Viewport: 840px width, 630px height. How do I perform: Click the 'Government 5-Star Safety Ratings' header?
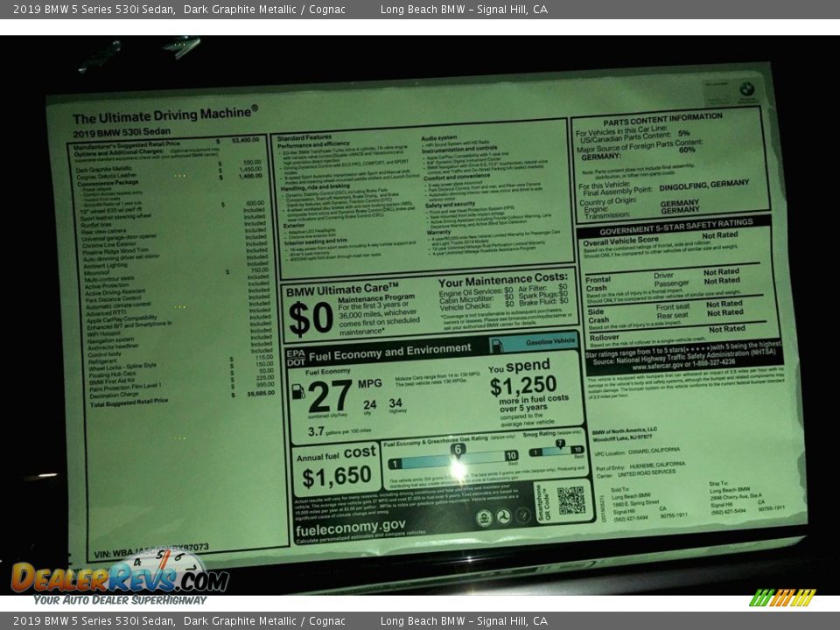675,222
